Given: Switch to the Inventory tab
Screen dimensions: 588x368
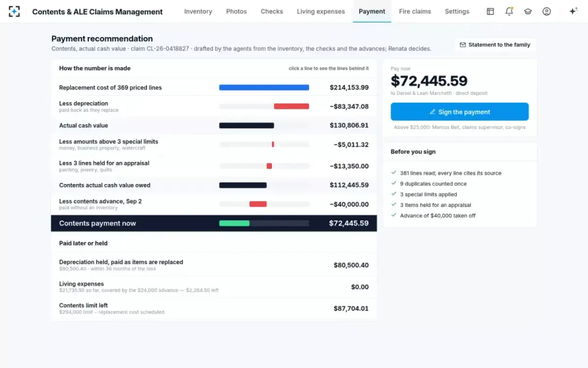Looking at the screenshot, I should (198, 11).
